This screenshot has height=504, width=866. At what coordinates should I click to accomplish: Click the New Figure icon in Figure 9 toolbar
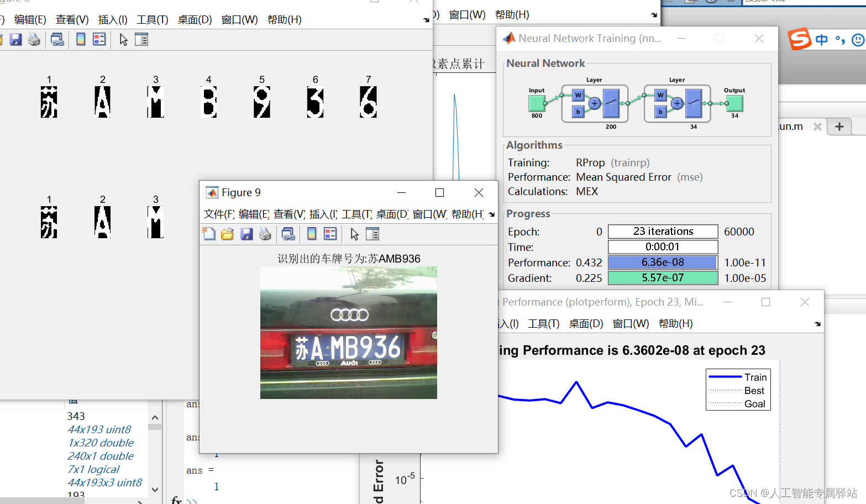point(209,234)
